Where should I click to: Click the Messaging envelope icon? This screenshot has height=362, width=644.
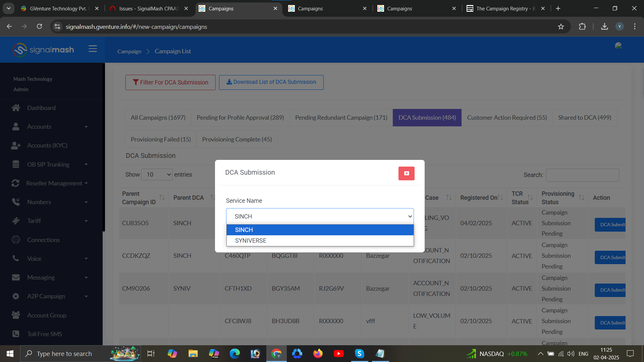tap(16, 278)
